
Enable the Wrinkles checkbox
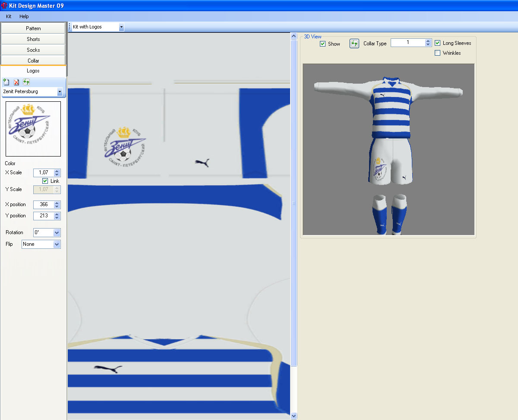[x=438, y=53]
